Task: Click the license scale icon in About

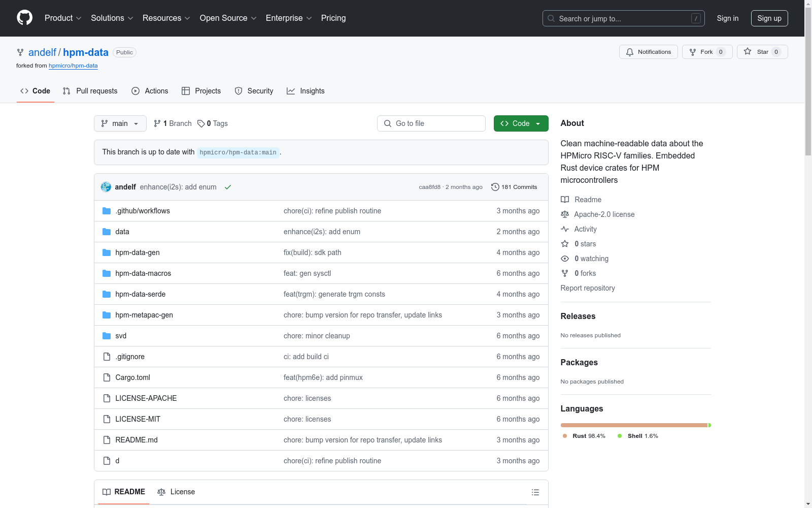Action: coord(565,214)
